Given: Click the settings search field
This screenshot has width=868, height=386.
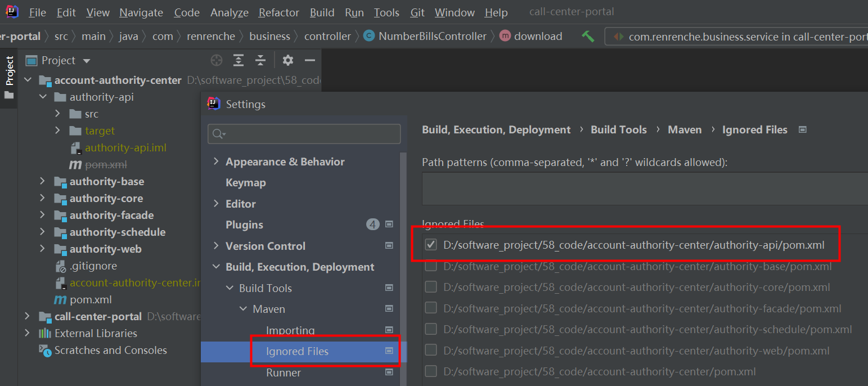Looking at the screenshot, I should click(304, 134).
